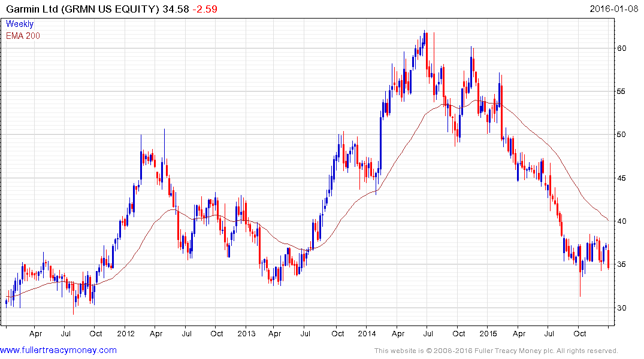Click the 2016-01-08 date stamp
The width and height of the screenshot is (644, 359).
coord(613,8)
